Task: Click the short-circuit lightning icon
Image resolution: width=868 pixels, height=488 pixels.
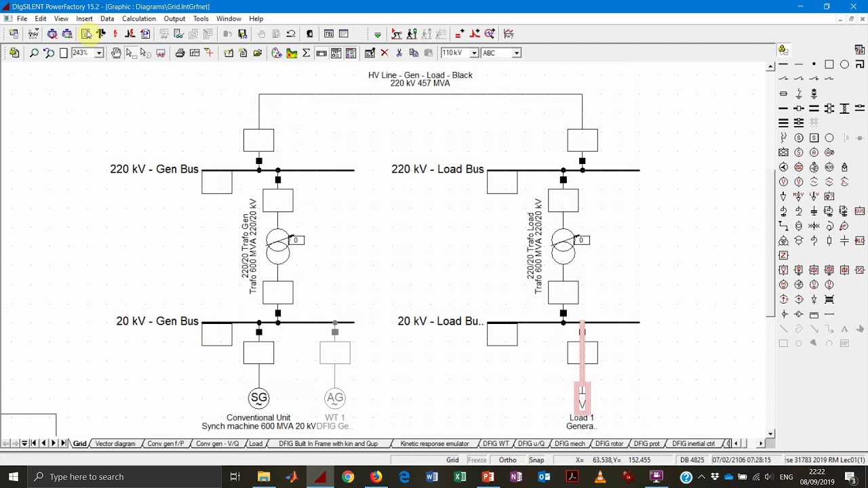Action: (115, 34)
